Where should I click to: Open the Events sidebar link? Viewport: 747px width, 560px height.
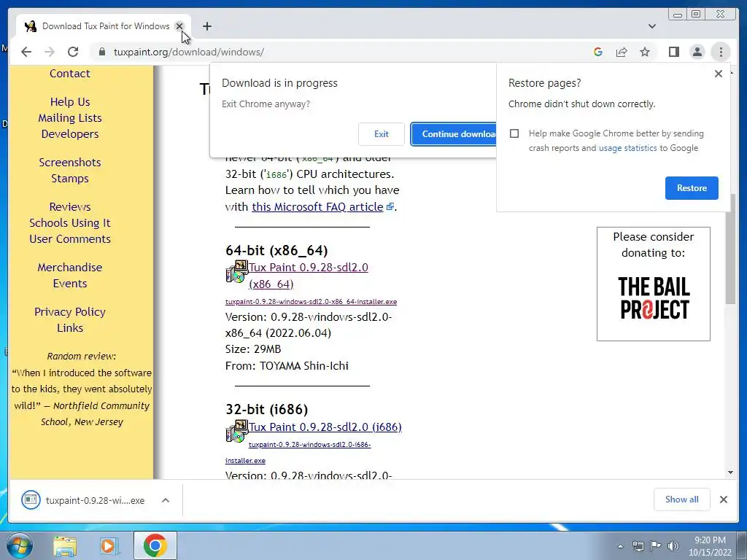point(70,284)
